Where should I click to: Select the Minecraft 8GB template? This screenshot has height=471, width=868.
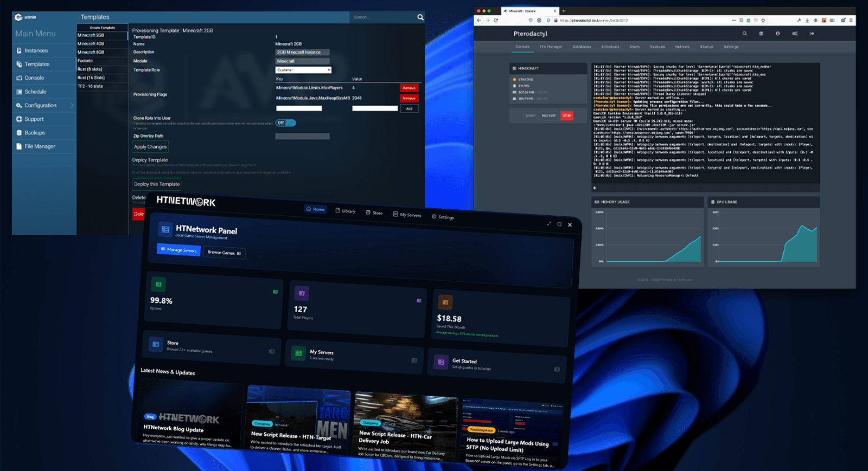(103, 52)
